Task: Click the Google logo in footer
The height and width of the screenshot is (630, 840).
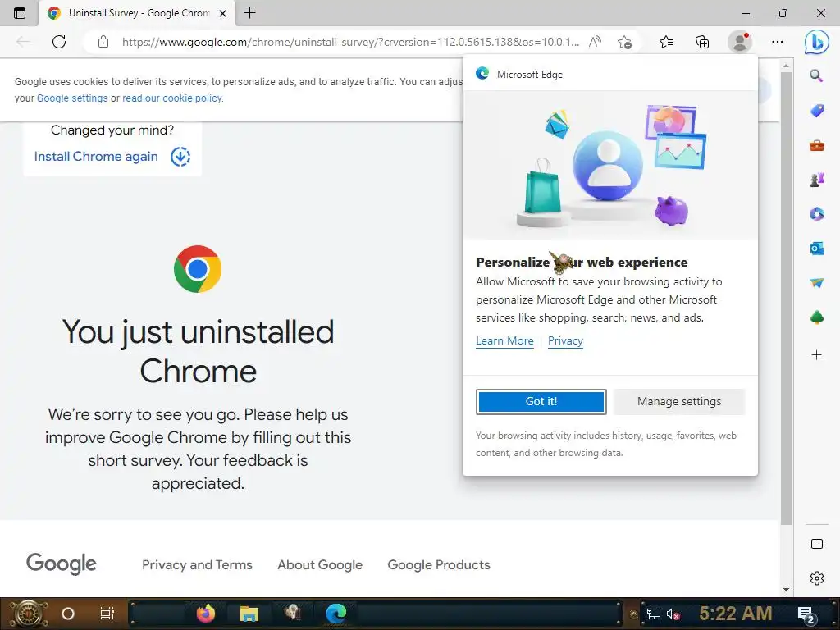Action: [x=61, y=564]
